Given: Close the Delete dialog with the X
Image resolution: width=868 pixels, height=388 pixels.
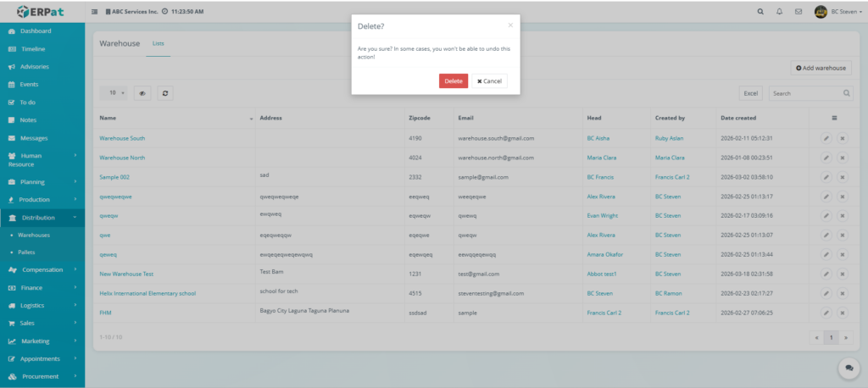Looking at the screenshot, I should (510, 25).
